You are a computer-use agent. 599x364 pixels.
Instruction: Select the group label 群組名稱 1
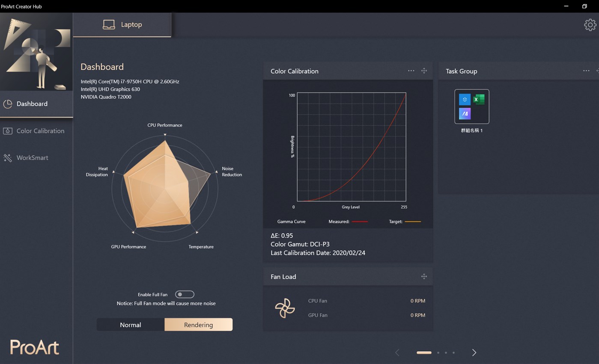pos(472,130)
